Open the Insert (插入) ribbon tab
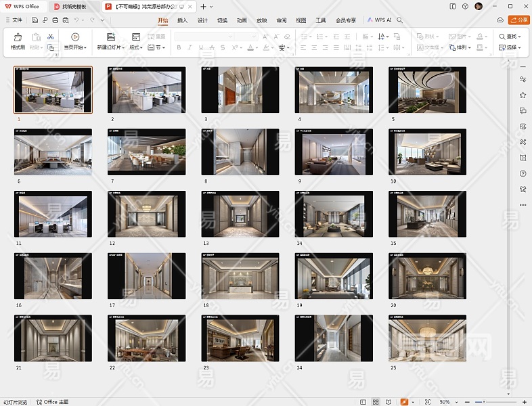This screenshot has height=406, width=532. click(182, 20)
